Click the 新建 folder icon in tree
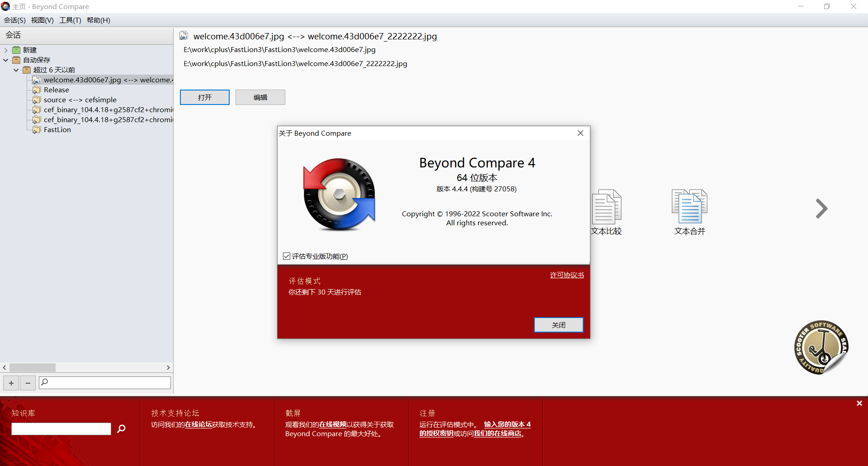The image size is (868, 466). [x=16, y=50]
